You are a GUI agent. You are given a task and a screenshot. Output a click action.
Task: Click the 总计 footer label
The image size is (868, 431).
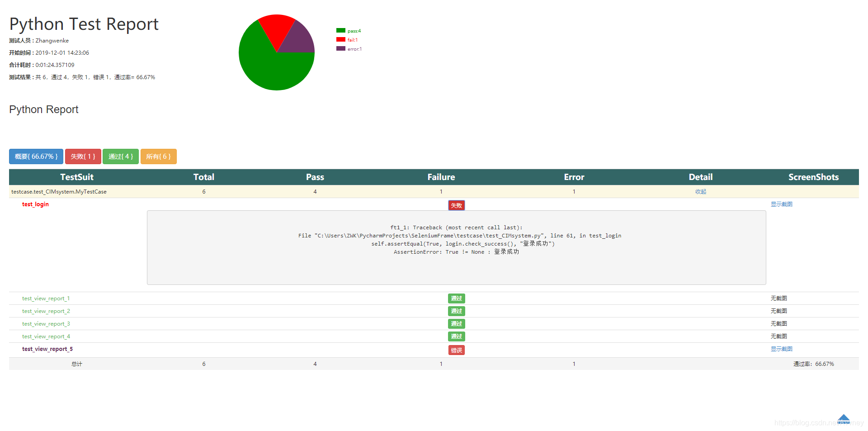[x=77, y=364]
